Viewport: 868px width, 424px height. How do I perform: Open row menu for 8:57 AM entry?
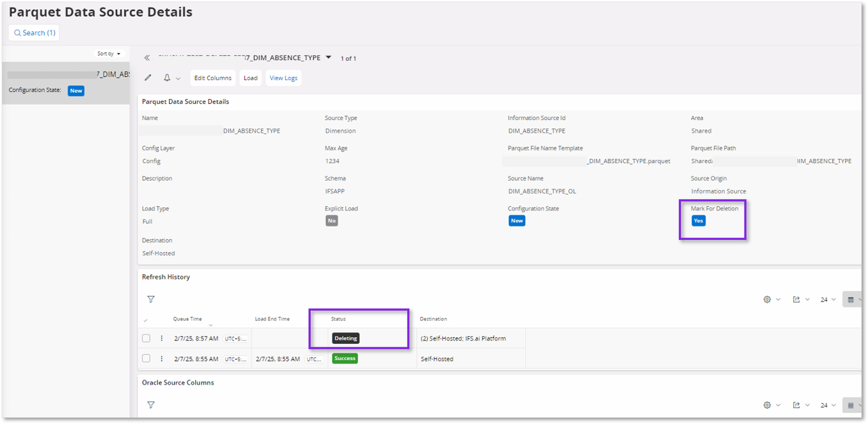162,338
